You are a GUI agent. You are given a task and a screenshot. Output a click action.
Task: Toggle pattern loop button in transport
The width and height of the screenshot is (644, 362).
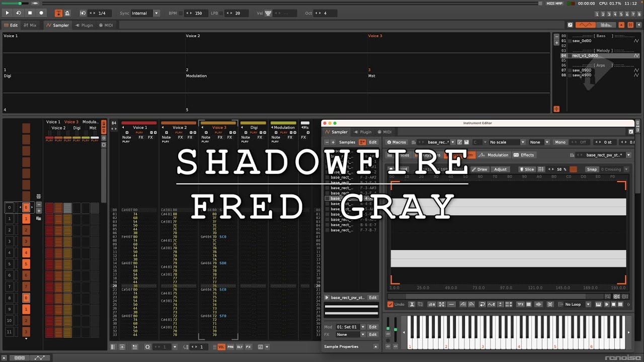19,13
